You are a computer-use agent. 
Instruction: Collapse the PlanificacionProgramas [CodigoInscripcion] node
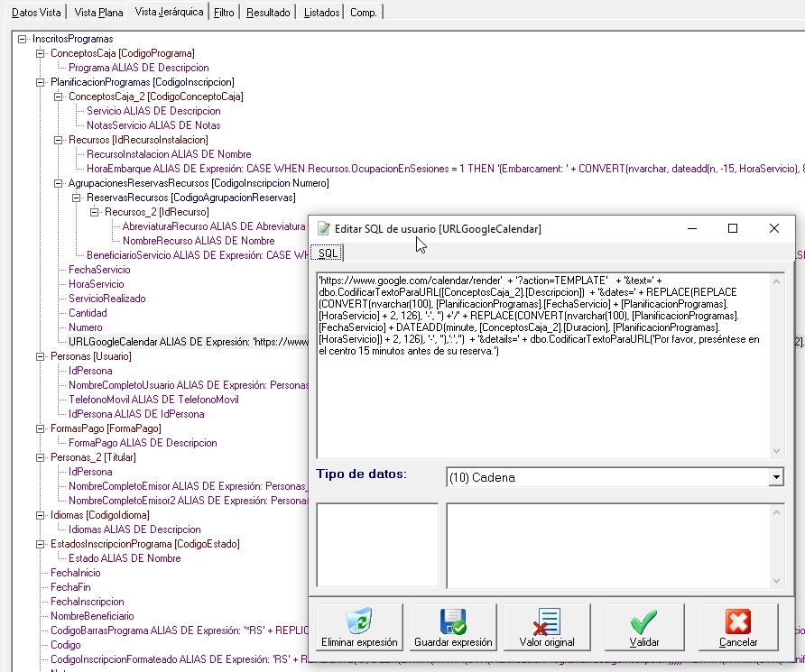coord(40,82)
